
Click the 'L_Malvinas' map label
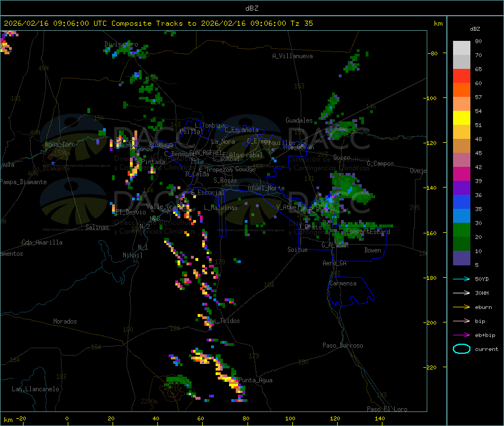point(221,208)
